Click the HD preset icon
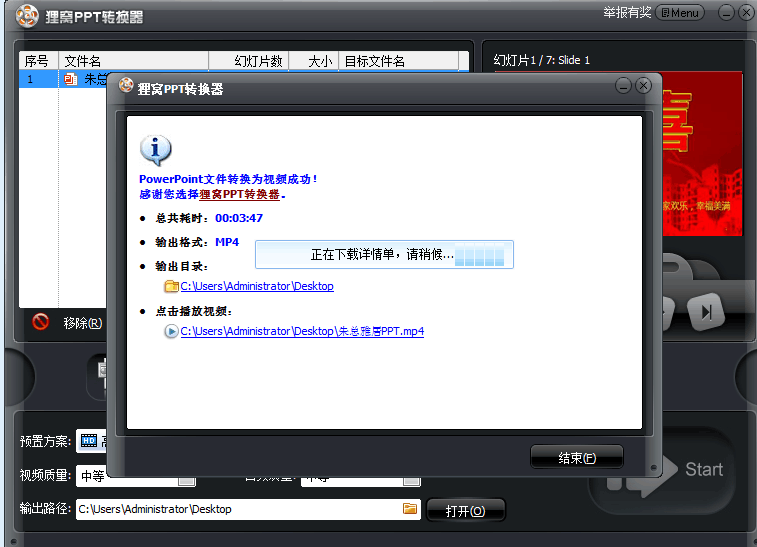 (x=89, y=440)
